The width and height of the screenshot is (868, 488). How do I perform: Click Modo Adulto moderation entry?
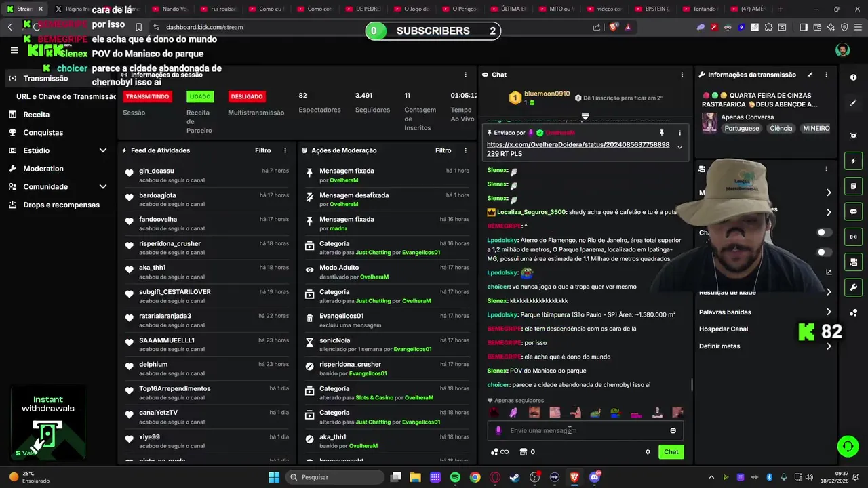389,272
